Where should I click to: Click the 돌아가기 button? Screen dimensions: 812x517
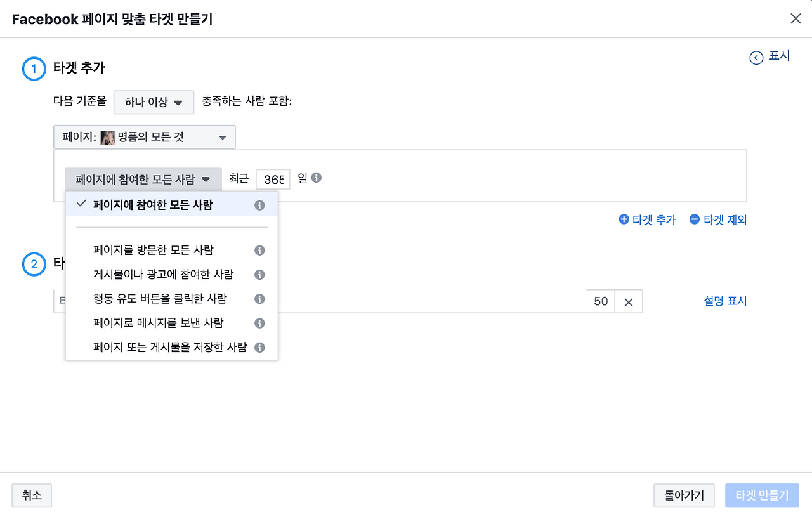click(x=684, y=496)
